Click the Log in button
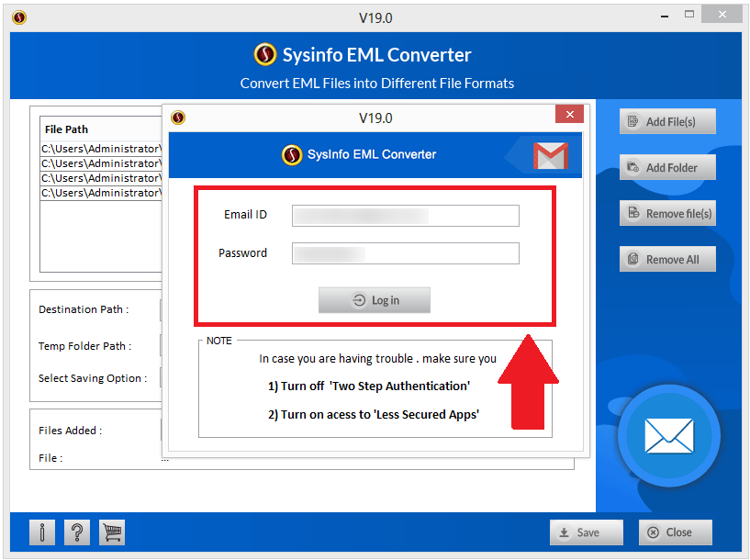750x560 pixels. (x=375, y=300)
